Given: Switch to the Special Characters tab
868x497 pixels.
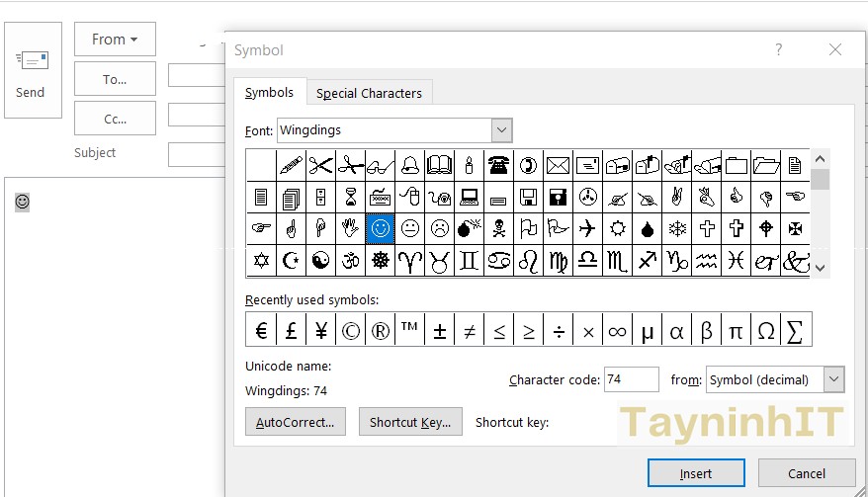Looking at the screenshot, I should click(x=369, y=93).
